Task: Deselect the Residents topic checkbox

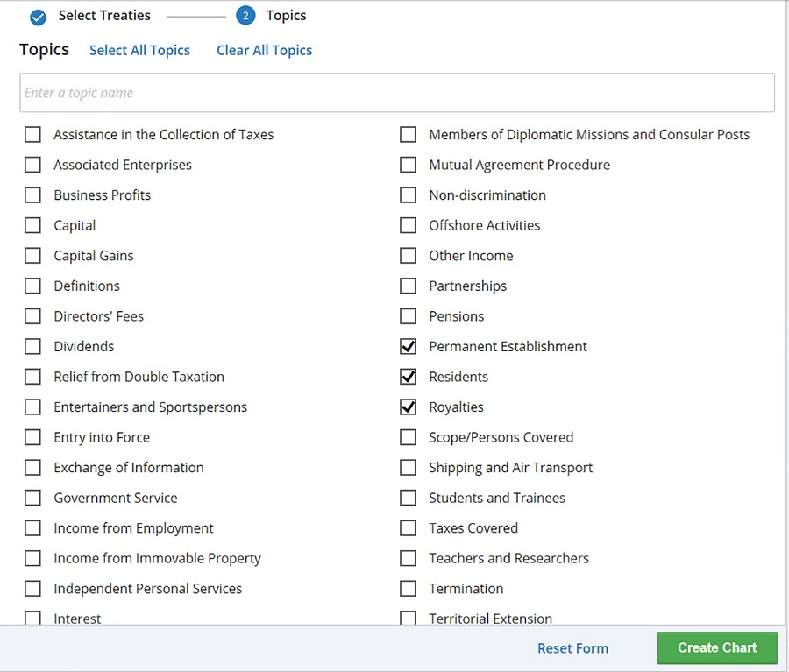Action: point(408,377)
